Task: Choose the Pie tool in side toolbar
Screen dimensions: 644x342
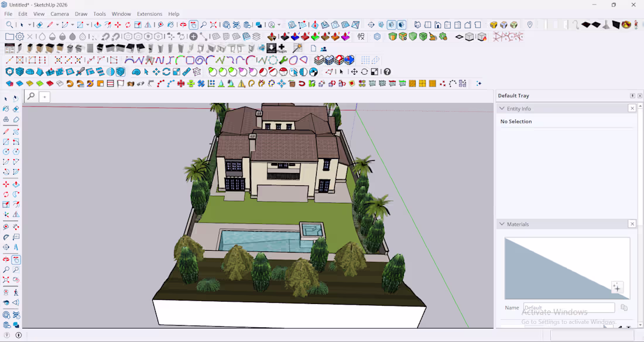Action: [x=16, y=172]
